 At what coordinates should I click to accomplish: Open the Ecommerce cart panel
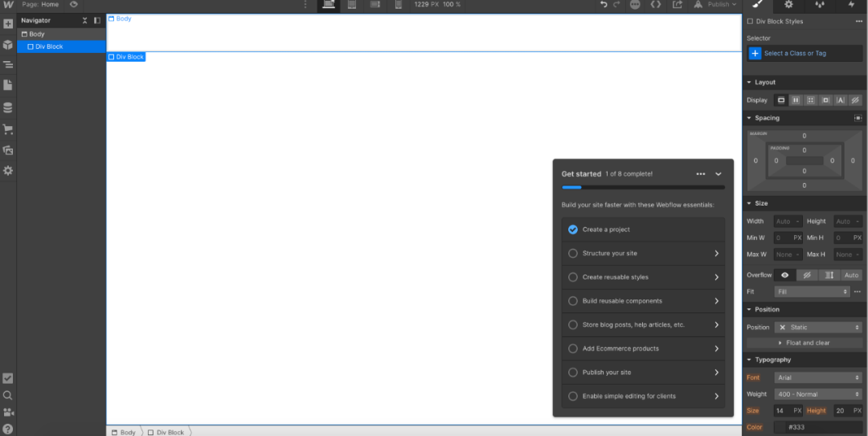8,129
